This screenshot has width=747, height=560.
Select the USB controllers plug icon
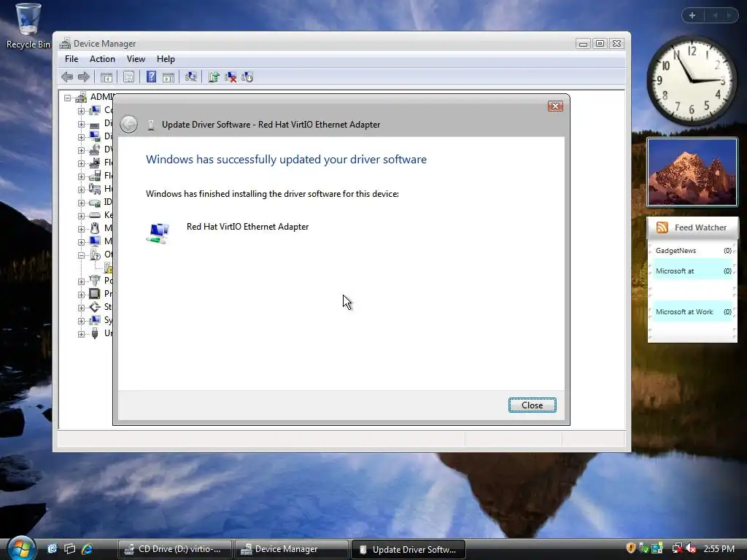coord(95,333)
